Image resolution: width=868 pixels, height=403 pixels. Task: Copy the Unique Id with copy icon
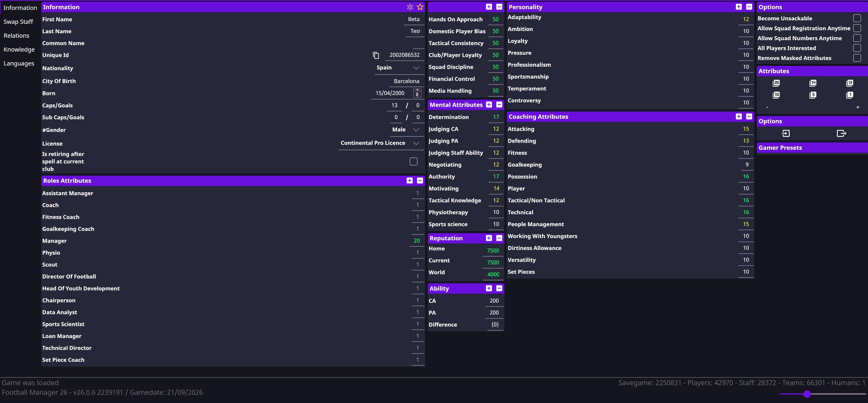(x=376, y=55)
